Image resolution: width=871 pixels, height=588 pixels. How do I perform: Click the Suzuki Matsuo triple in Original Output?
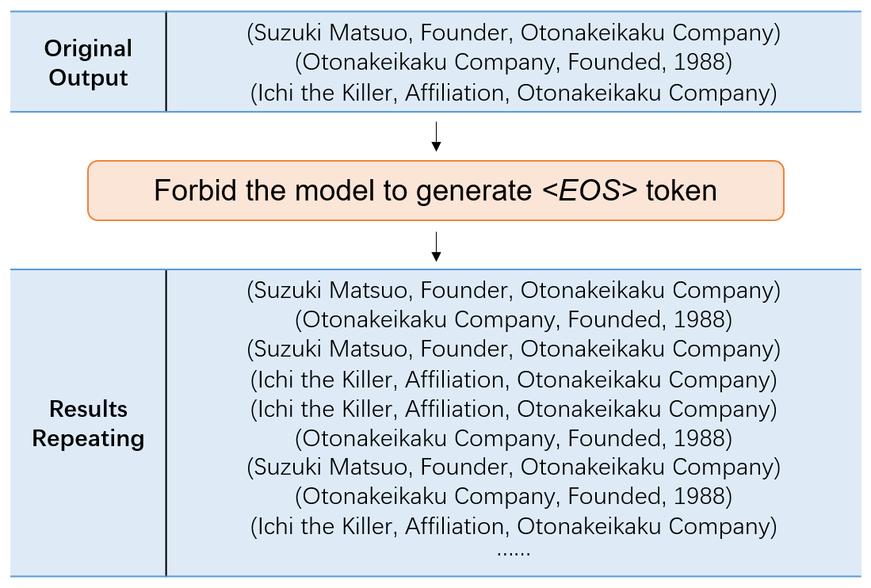(514, 34)
